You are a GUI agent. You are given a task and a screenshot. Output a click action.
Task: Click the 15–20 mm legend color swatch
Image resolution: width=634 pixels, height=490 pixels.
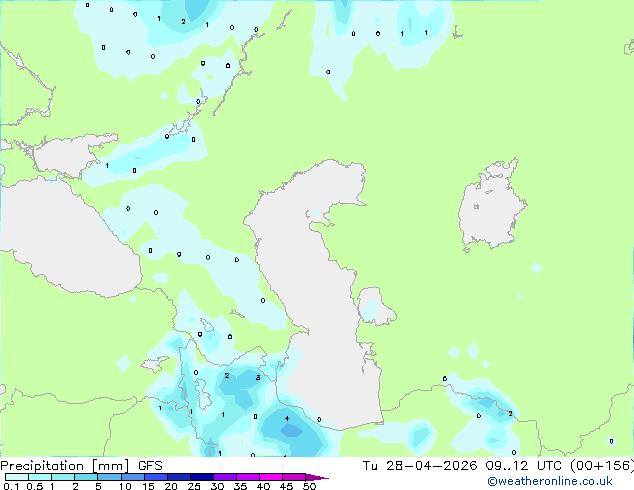(x=156, y=477)
